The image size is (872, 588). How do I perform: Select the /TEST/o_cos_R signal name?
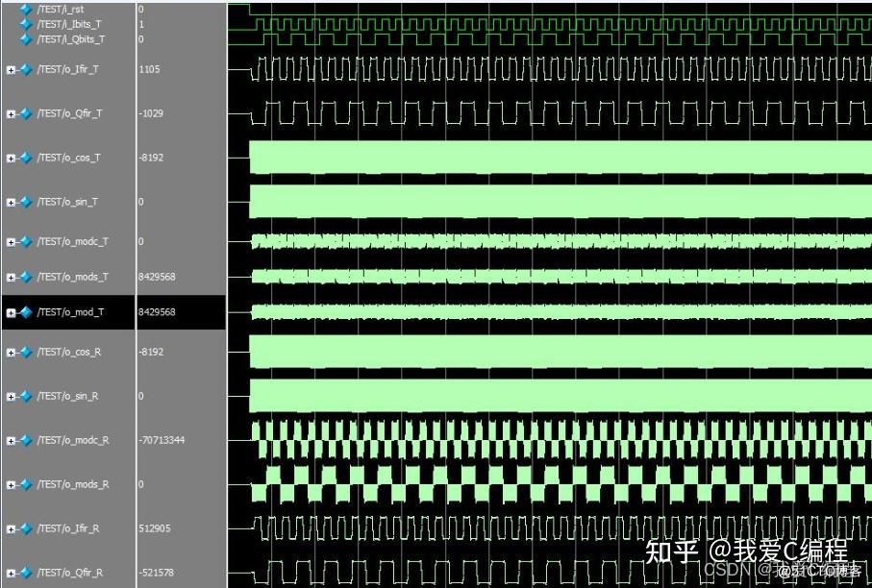(x=69, y=353)
